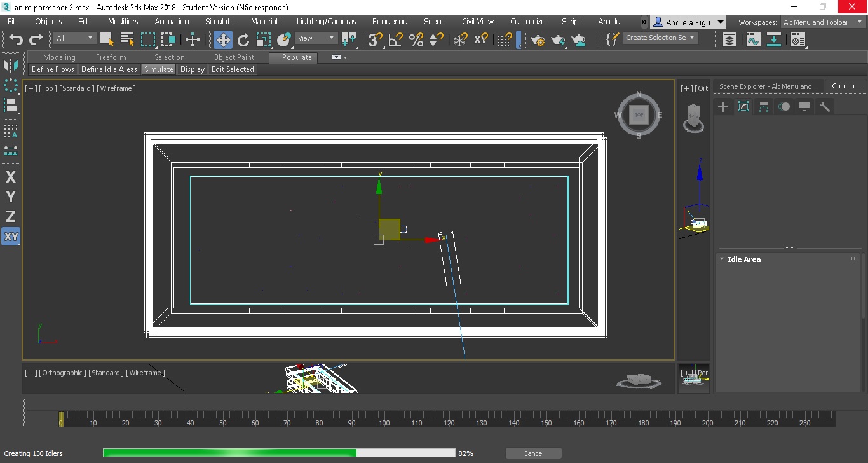Click the Undo arrow icon
Screen dimensions: 868x463
point(16,39)
